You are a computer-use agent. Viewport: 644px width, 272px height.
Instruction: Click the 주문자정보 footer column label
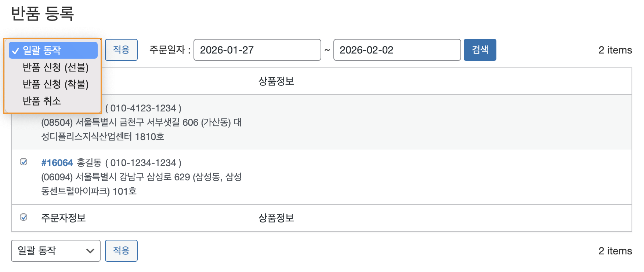pos(64,218)
